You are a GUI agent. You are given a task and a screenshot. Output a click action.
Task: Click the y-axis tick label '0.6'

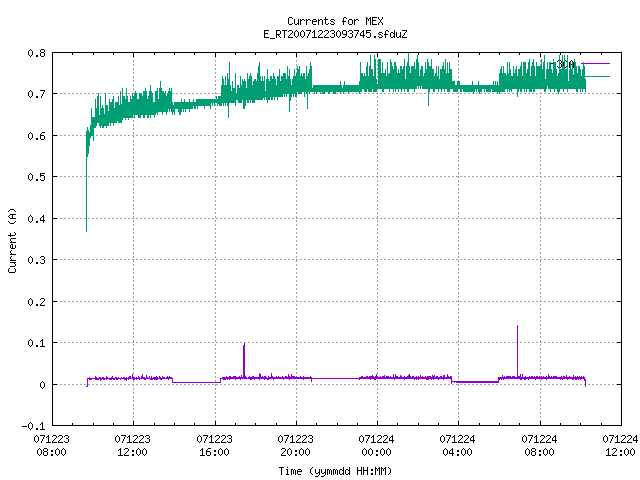(x=36, y=136)
